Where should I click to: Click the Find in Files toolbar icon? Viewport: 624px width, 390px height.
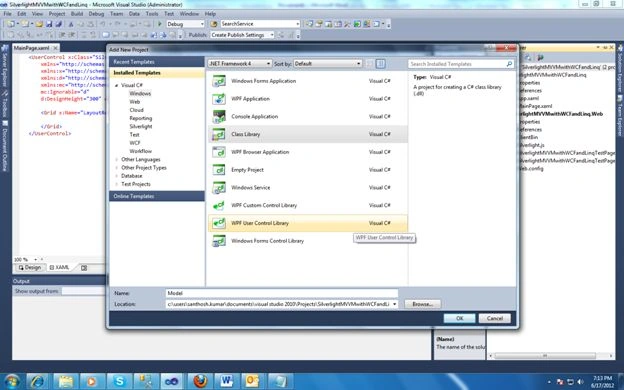coord(214,24)
